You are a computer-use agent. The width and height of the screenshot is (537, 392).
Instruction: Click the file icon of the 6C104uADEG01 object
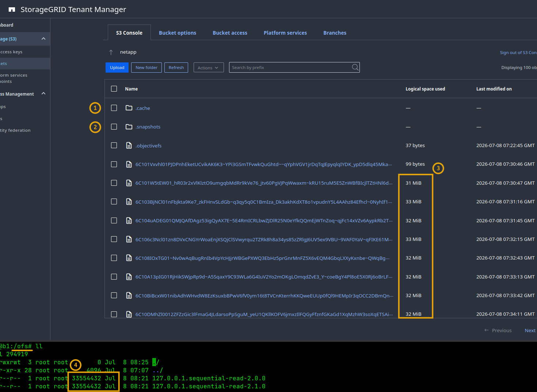pyautogui.click(x=129, y=220)
